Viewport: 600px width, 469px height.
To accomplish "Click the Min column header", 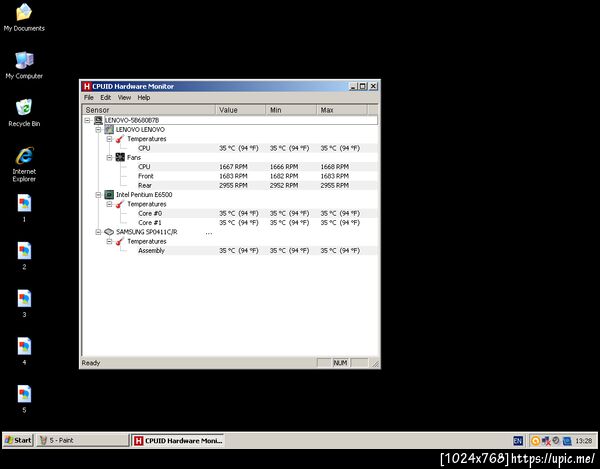I will point(291,110).
